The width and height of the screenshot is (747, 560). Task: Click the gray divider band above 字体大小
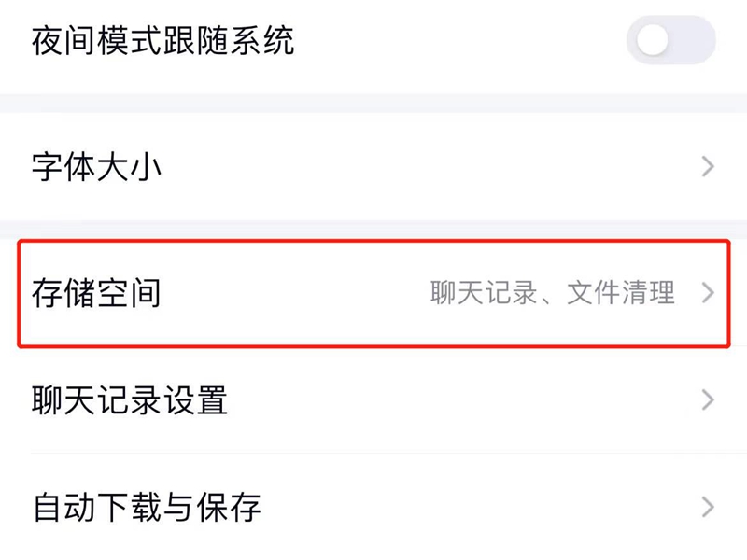coord(373,103)
